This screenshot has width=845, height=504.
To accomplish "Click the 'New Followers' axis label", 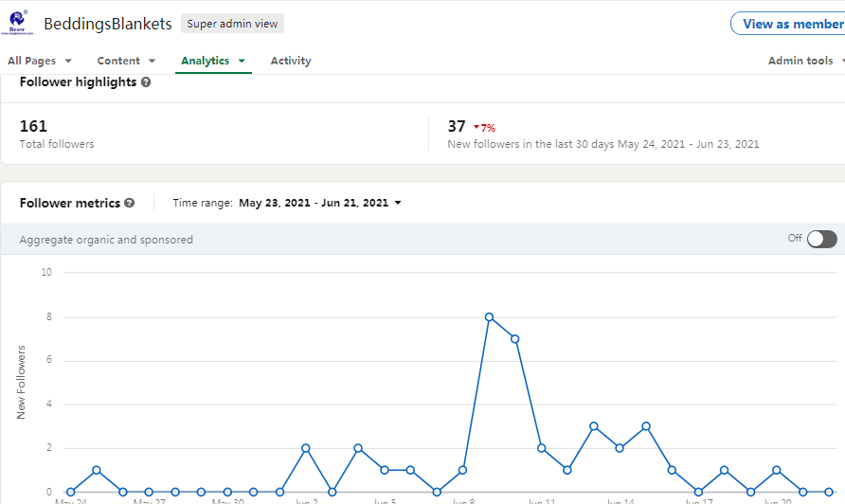I will (21, 382).
